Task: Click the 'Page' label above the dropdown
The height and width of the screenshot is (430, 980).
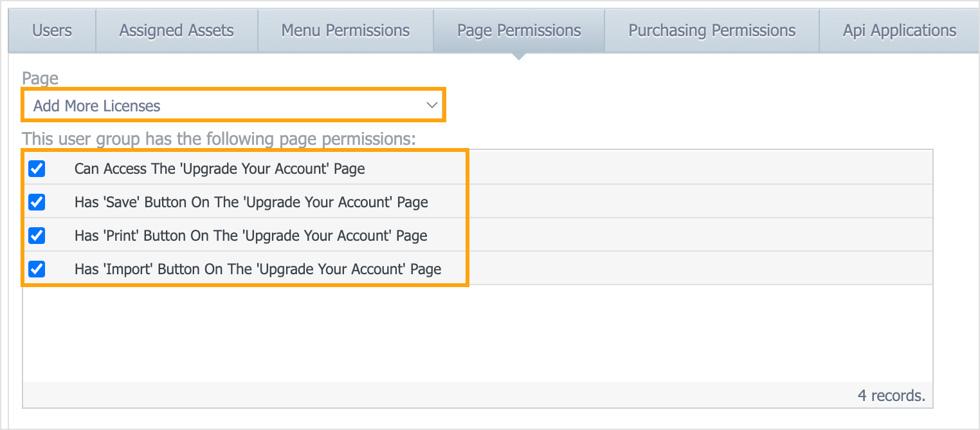Action: tap(40, 79)
